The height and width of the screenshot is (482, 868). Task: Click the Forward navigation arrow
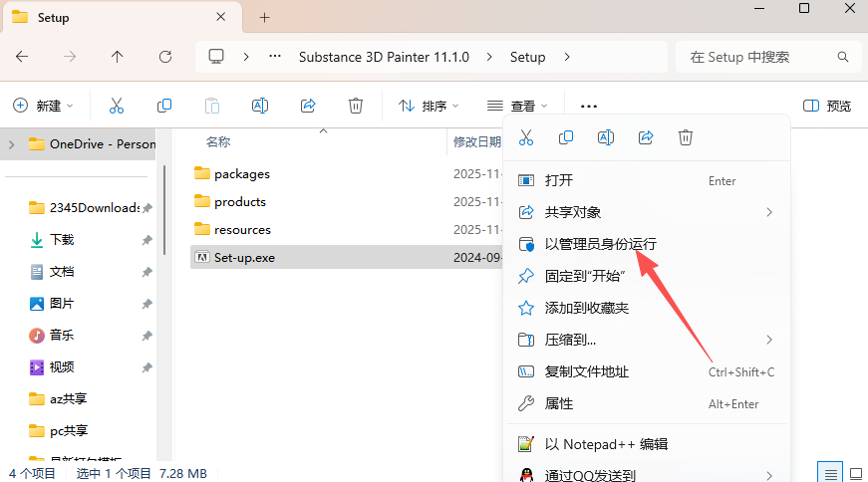click(x=69, y=57)
